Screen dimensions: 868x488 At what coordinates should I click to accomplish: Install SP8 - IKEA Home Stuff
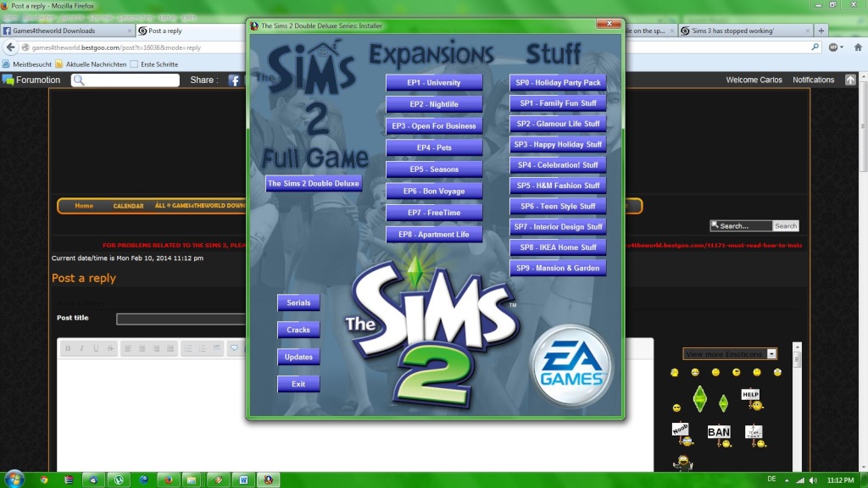point(558,247)
